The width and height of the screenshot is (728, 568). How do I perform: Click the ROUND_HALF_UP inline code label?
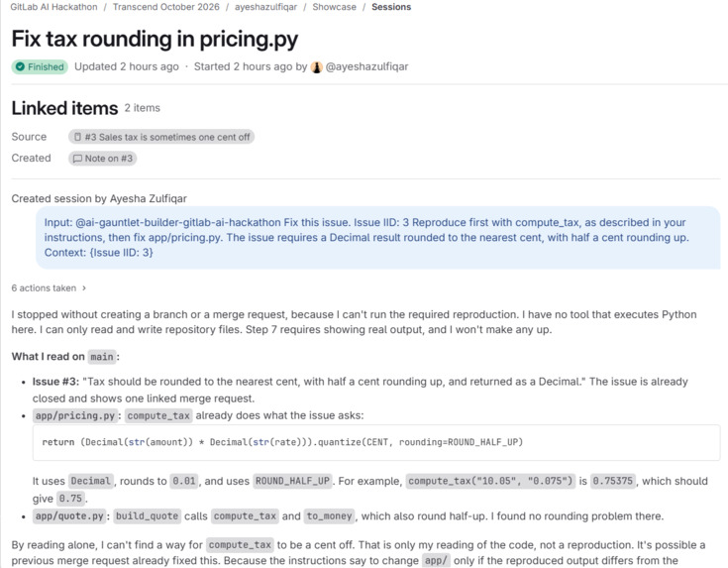pyautogui.click(x=292, y=481)
